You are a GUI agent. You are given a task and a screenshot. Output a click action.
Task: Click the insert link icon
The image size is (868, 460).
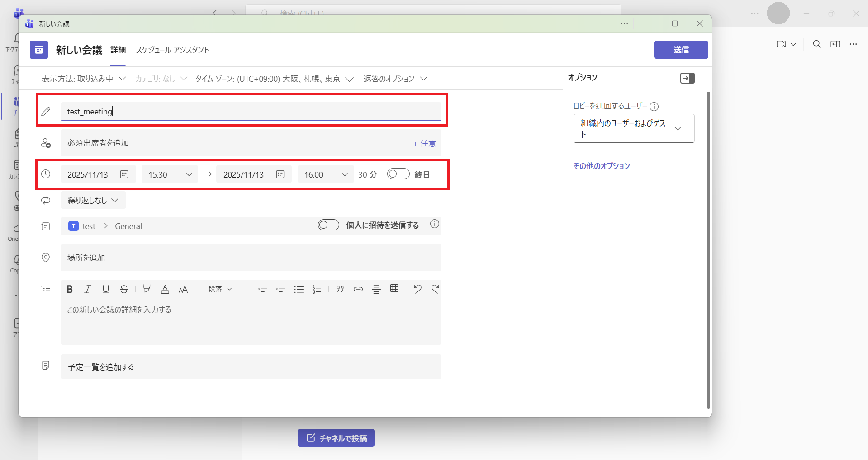[358, 289]
